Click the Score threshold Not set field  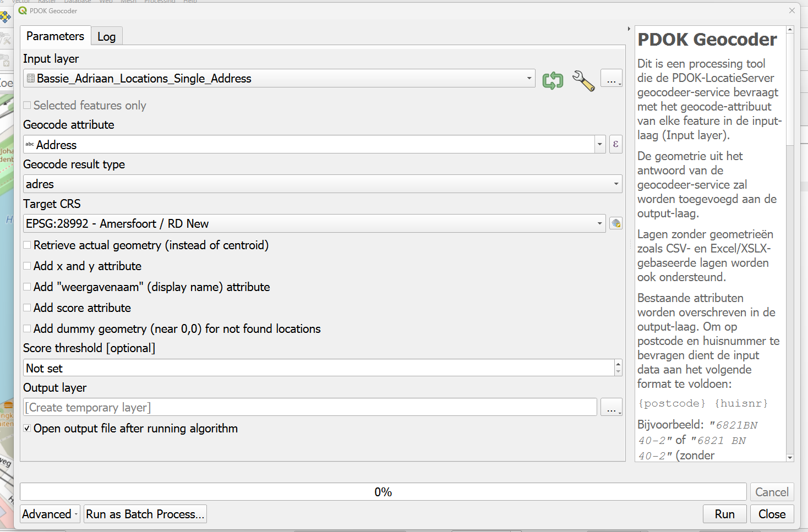319,368
